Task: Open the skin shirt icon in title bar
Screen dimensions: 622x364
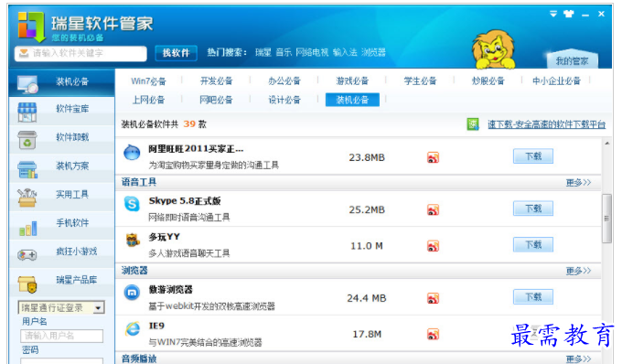Action: point(568,14)
